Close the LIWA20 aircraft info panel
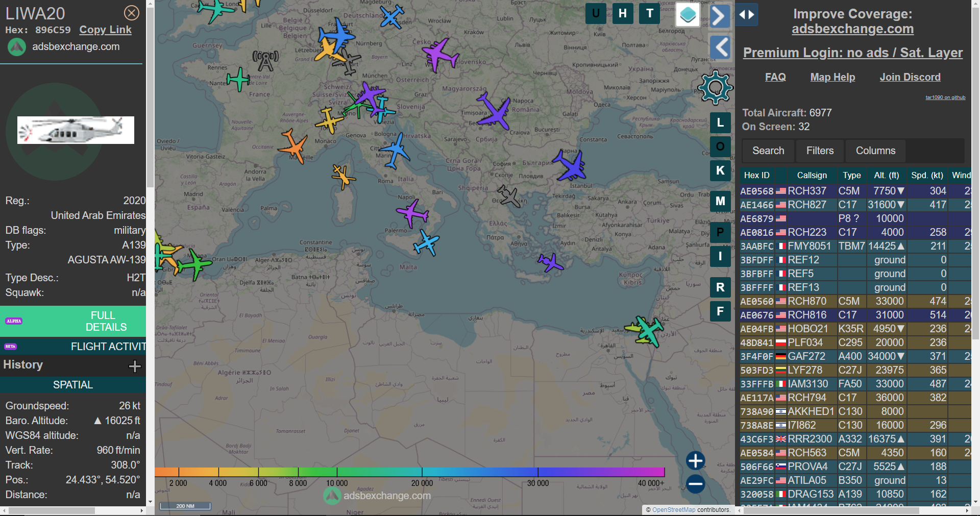The width and height of the screenshot is (980, 516). [x=132, y=13]
